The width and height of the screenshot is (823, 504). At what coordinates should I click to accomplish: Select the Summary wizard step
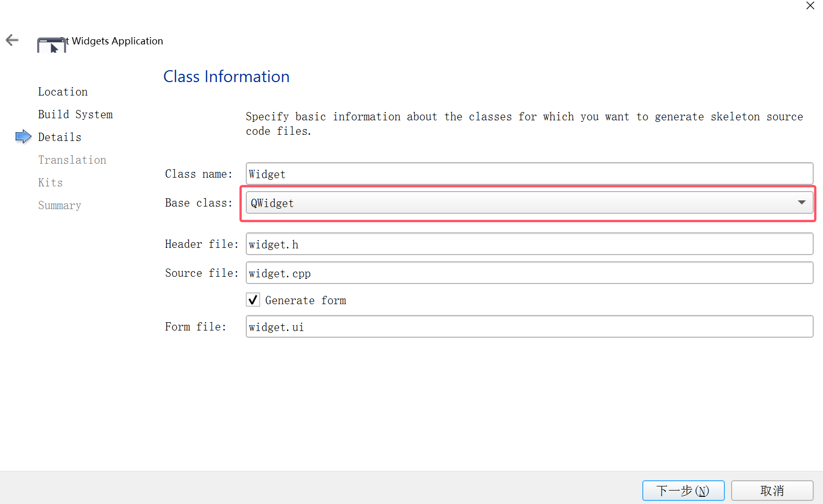60,206
